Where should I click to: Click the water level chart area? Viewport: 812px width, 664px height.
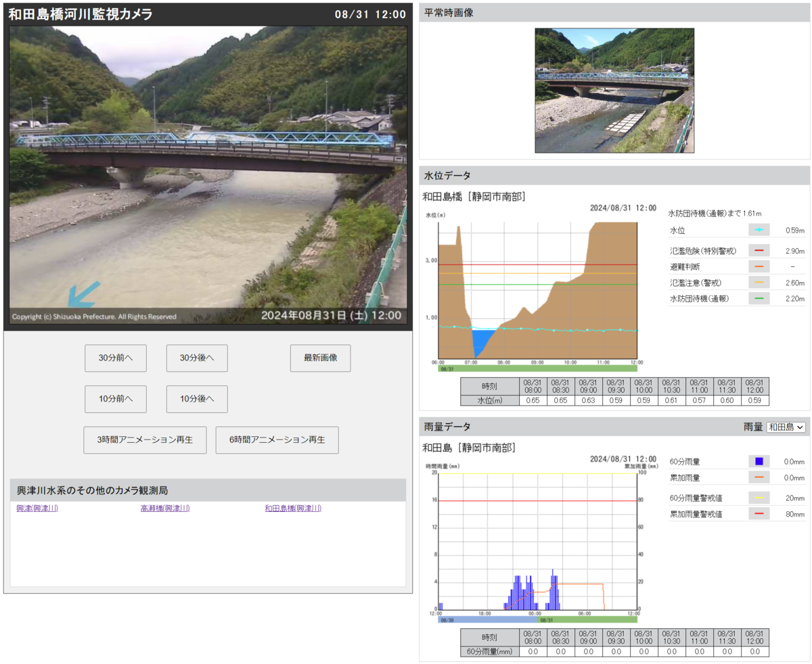(538, 290)
